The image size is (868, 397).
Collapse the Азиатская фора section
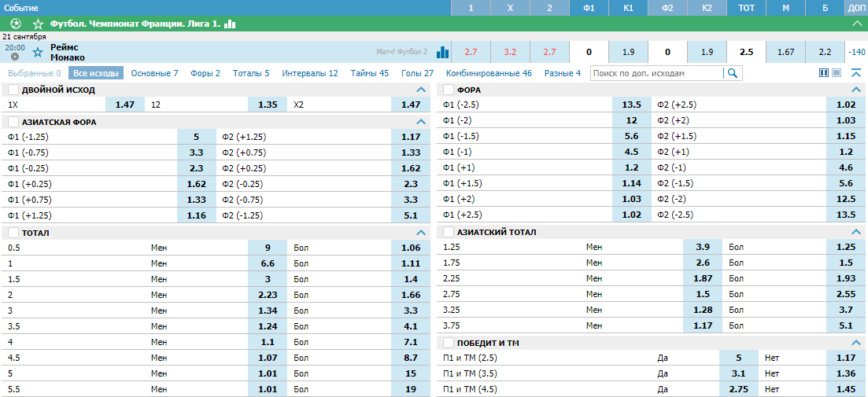[x=421, y=122]
